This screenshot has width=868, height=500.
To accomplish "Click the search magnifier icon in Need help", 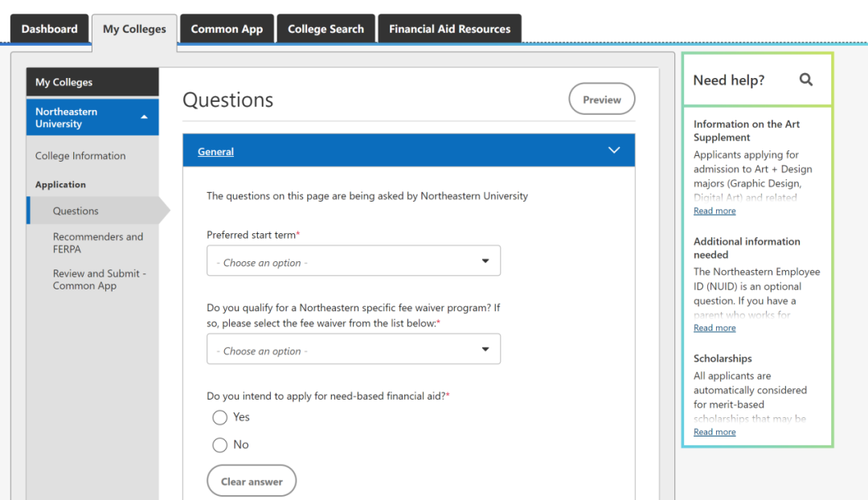I will tap(806, 80).
